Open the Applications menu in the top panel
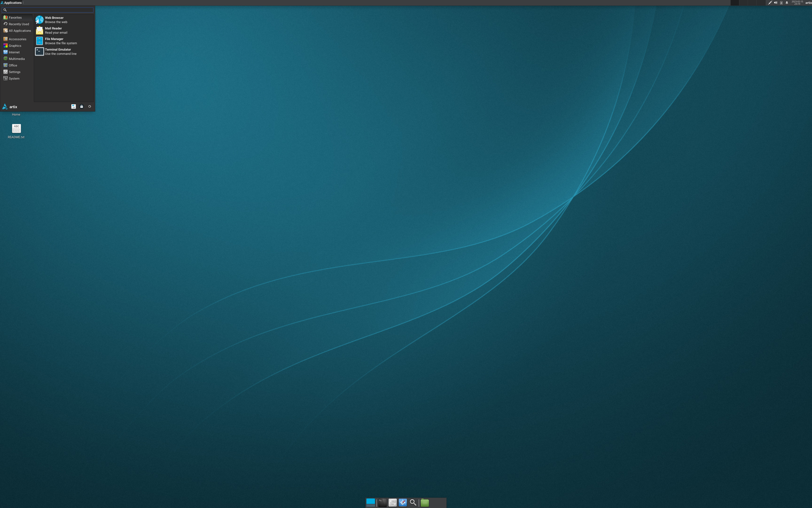This screenshot has height=508, width=812. (11, 3)
